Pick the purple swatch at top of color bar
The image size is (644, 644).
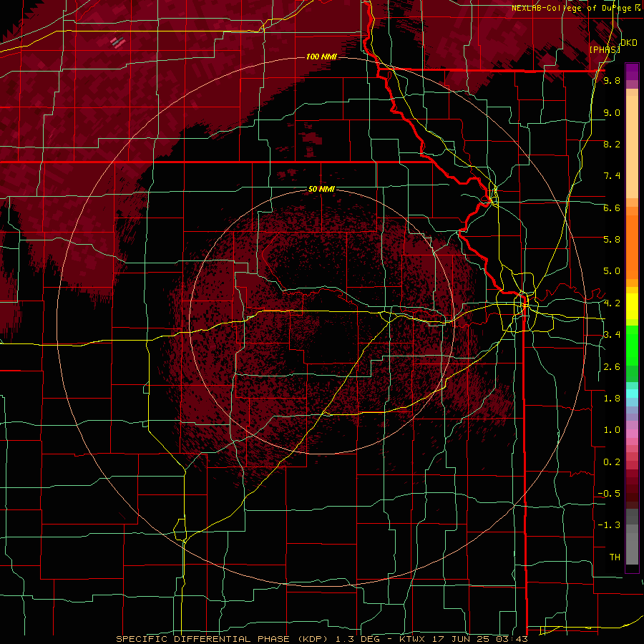[632, 72]
